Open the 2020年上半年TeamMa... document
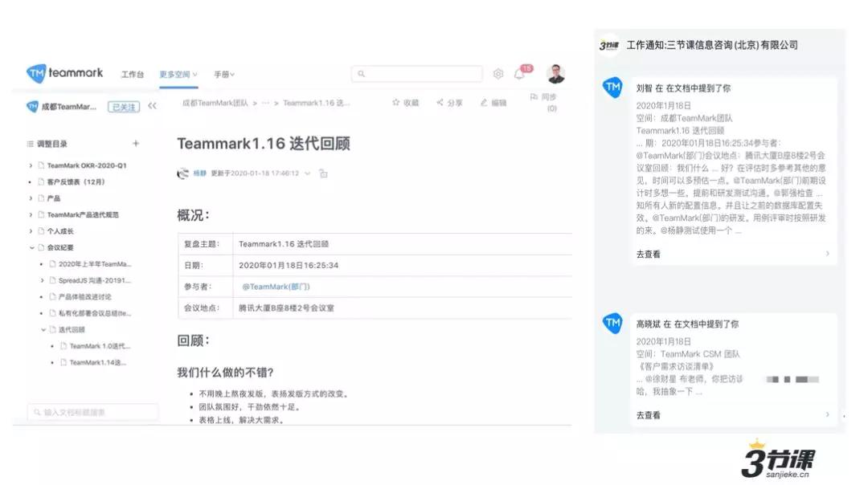Image resolution: width=868 pixels, height=485 pixels. (x=95, y=264)
